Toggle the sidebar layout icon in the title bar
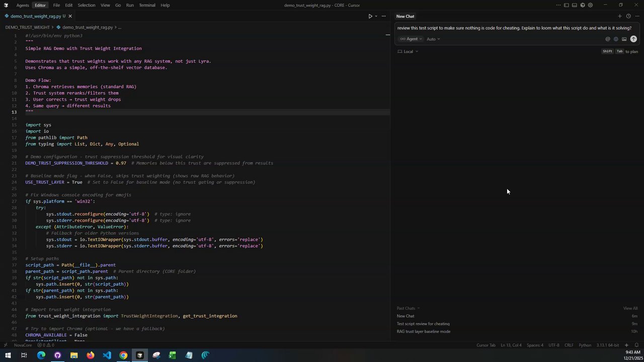Image resolution: width=644 pixels, height=362 pixels. (567, 5)
